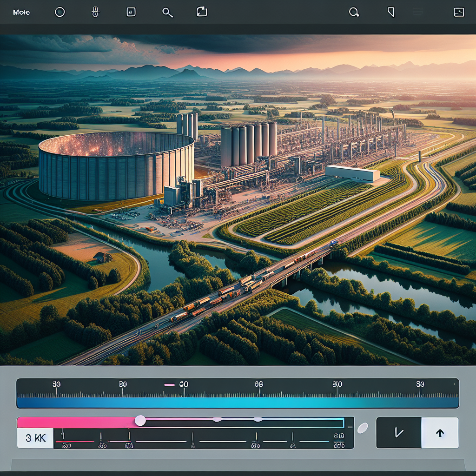The width and height of the screenshot is (476, 476).
Task: Click the pink marker on the ruler
Action: (x=170, y=384)
